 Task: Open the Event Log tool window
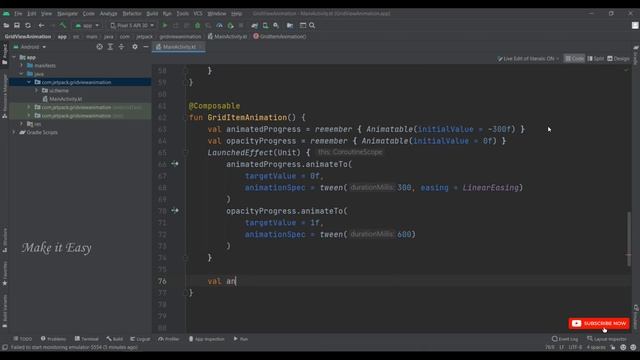click(565, 339)
